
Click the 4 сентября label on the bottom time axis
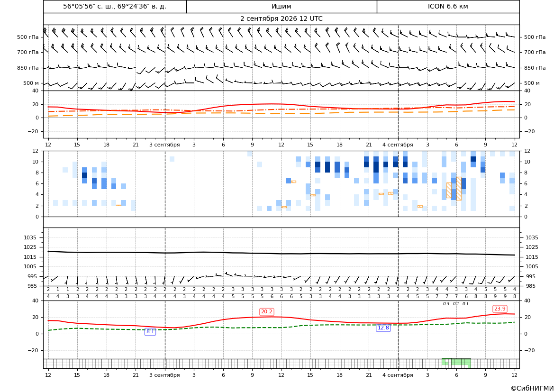[x=398, y=375]
